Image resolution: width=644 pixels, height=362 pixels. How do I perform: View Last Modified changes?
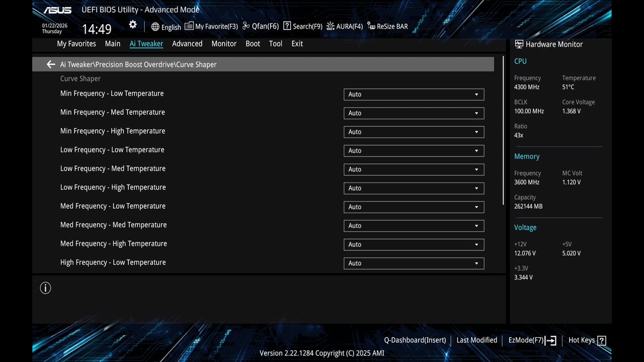click(476, 340)
